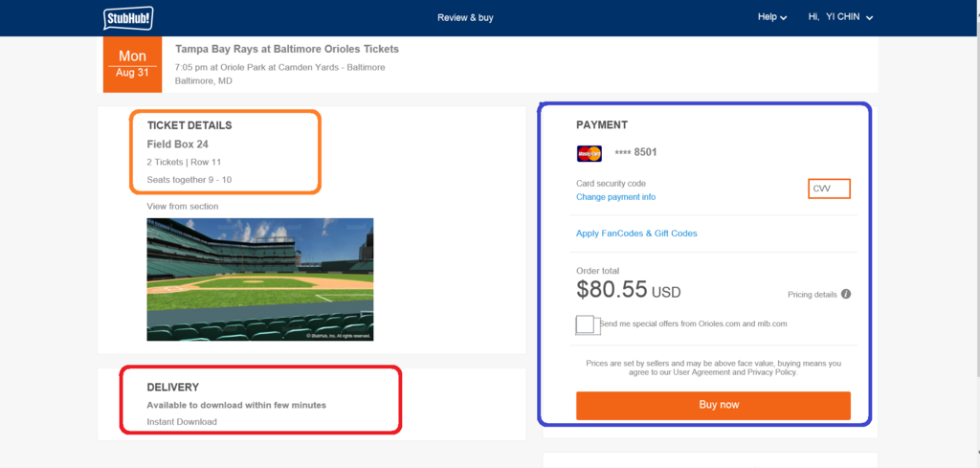The image size is (980, 468).
Task: Focus the CVV security code field
Action: pyautogui.click(x=829, y=189)
